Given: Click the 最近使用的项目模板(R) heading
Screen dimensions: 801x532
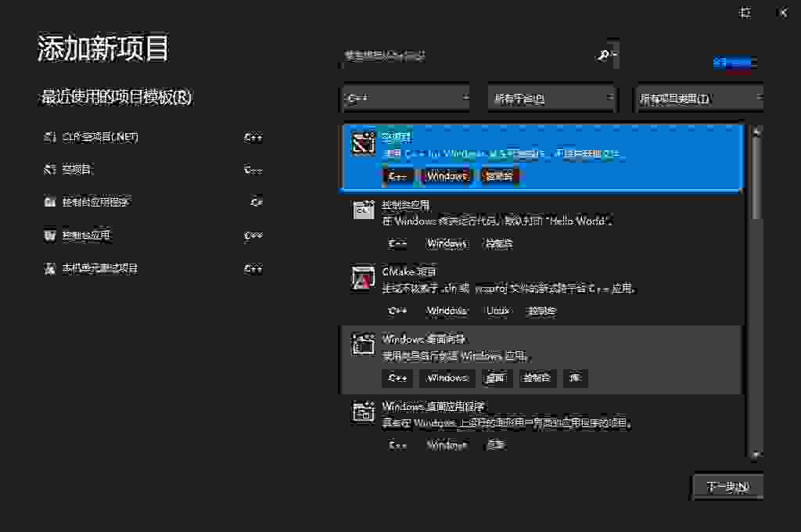Looking at the screenshot, I should [x=117, y=96].
